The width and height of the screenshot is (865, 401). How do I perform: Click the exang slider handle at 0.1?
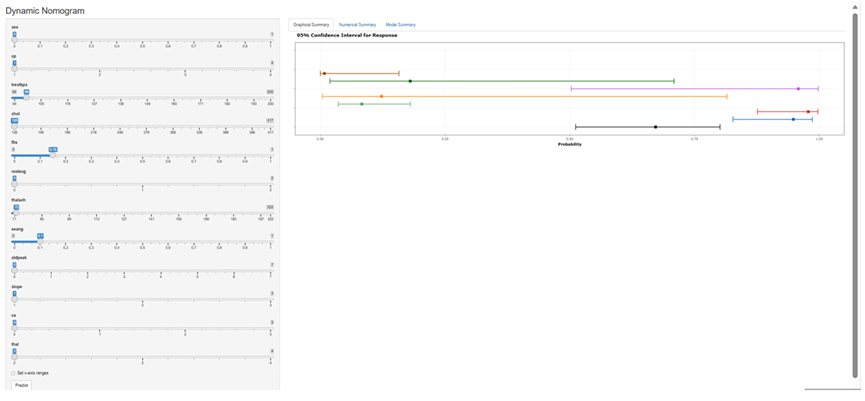tap(40, 242)
